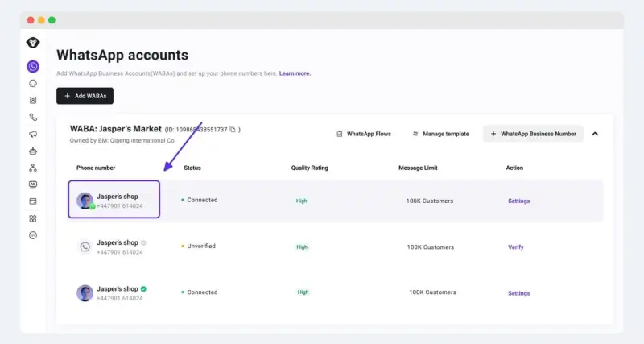Click Verify for the unverified number
The height and width of the screenshot is (344, 644).
(515, 247)
